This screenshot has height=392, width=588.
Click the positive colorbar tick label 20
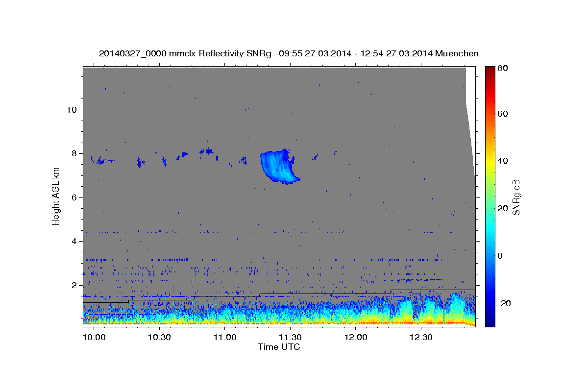(x=502, y=208)
